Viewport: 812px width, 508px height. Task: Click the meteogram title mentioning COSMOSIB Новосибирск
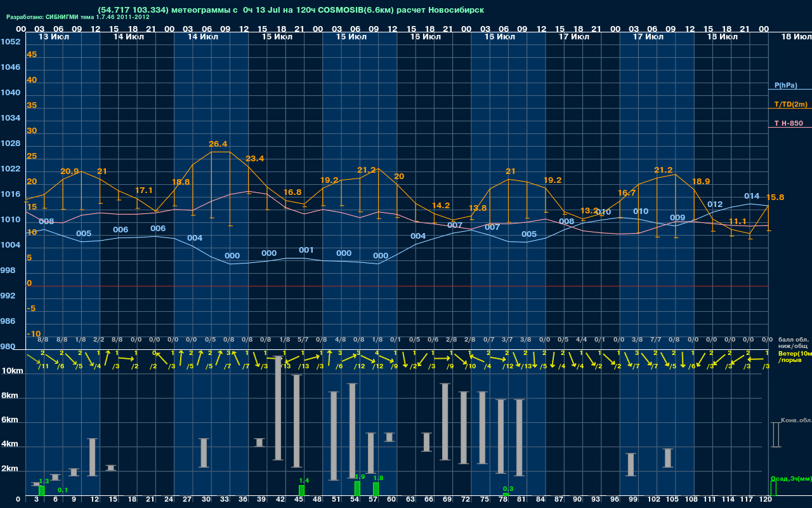click(291, 10)
